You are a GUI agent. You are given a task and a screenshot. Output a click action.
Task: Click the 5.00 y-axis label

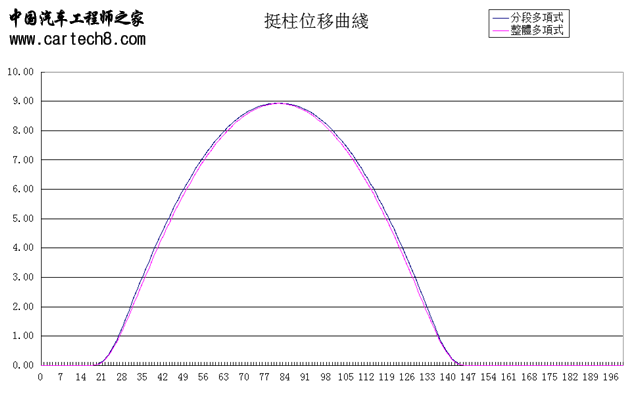(x=23, y=218)
